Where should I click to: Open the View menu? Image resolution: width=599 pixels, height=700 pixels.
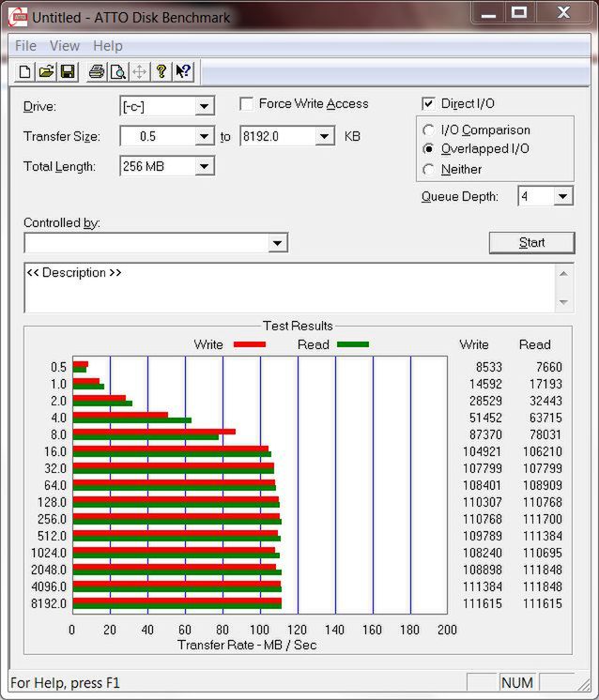point(65,46)
